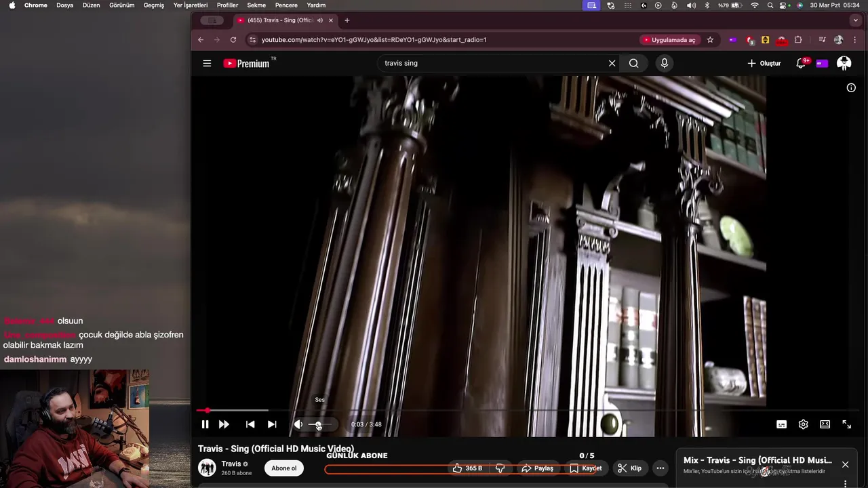Open Chrome media control icon
Viewport: 868px width, 488px height.
click(x=822, y=40)
